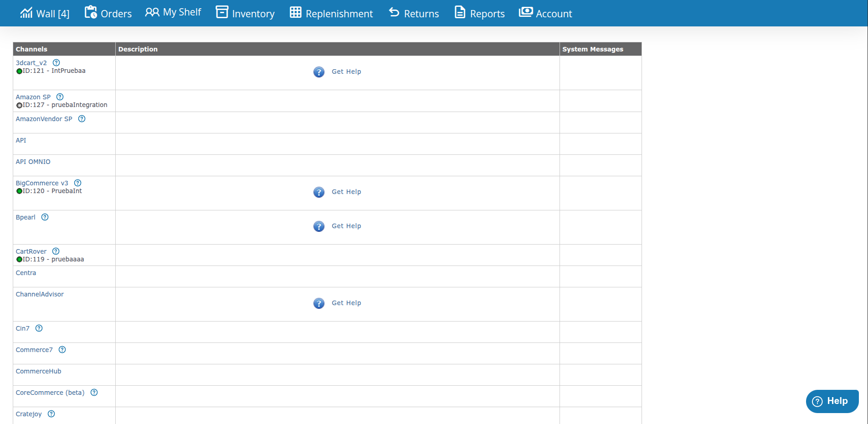Click the Account payment-card icon
This screenshot has width=868, height=424.
(x=525, y=12)
